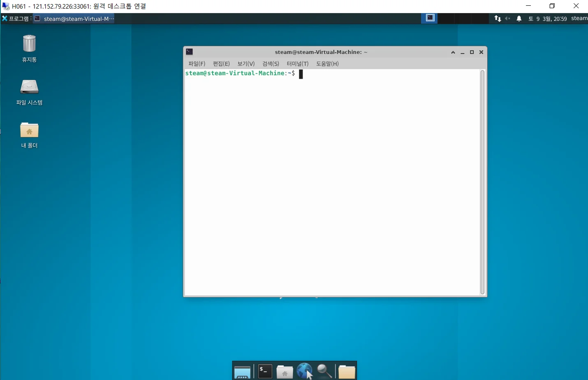Screen dimensions: 588x380
Task: Click the remote desktop connection title icon
Action: 5,6
